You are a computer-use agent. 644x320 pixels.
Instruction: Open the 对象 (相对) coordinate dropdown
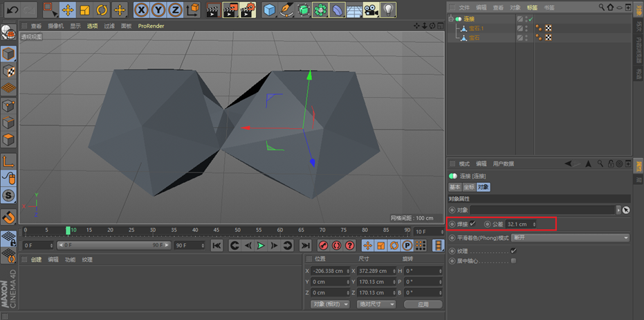pos(330,304)
